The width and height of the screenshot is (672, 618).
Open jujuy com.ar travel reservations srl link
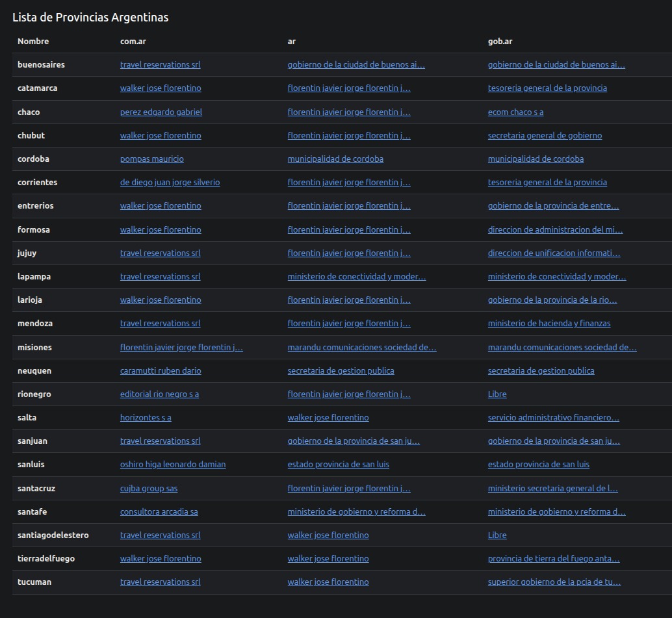pyautogui.click(x=161, y=253)
